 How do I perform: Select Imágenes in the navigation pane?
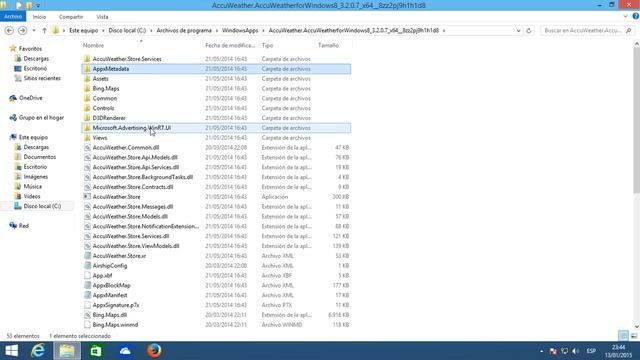[36, 177]
